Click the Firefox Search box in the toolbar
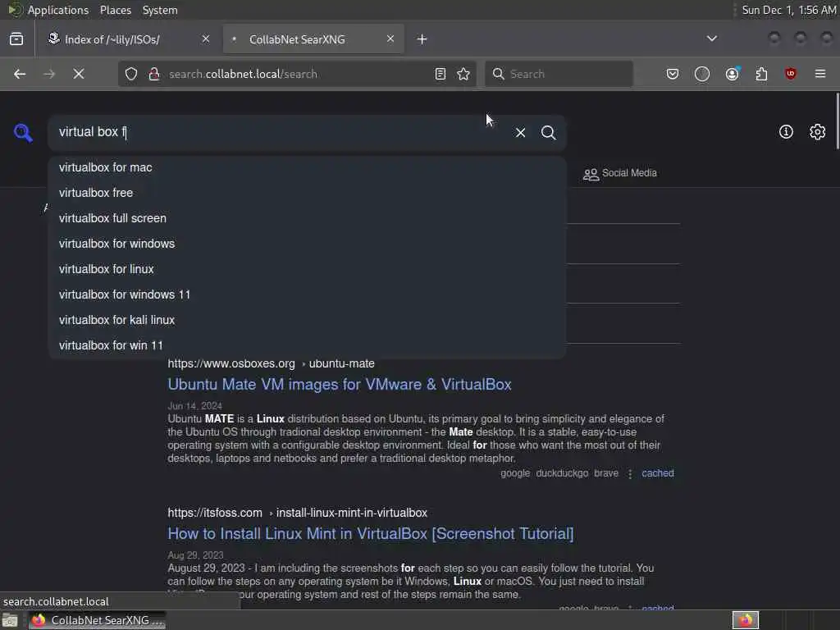 pyautogui.click(x=559, y=74)
